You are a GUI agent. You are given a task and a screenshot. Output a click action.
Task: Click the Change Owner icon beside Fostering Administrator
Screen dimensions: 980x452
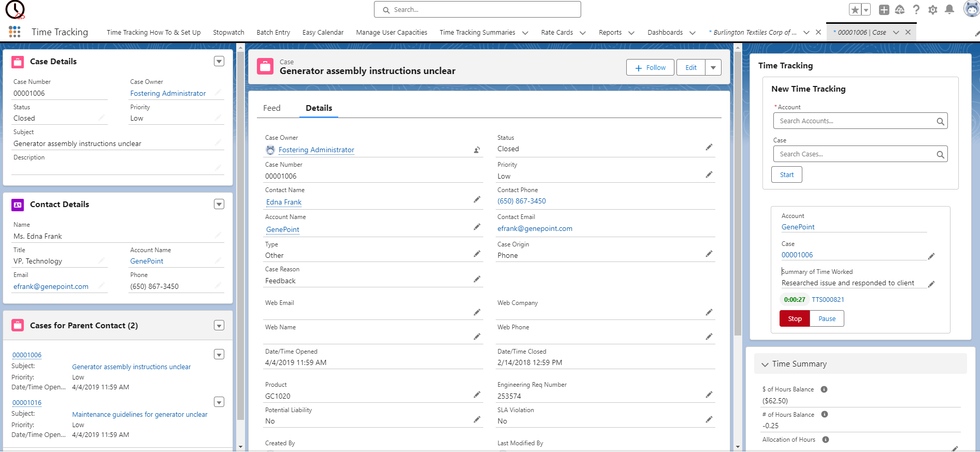click(477, 150)
